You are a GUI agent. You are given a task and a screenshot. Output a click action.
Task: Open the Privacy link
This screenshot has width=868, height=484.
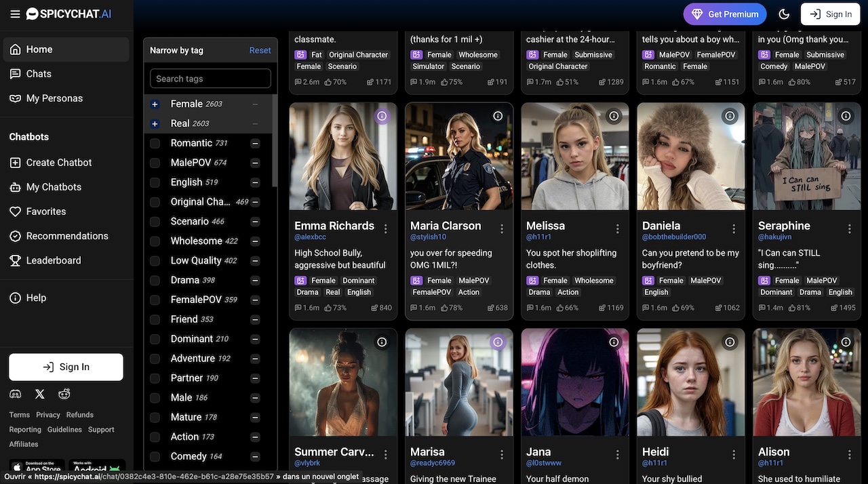[x=48, y=415]
